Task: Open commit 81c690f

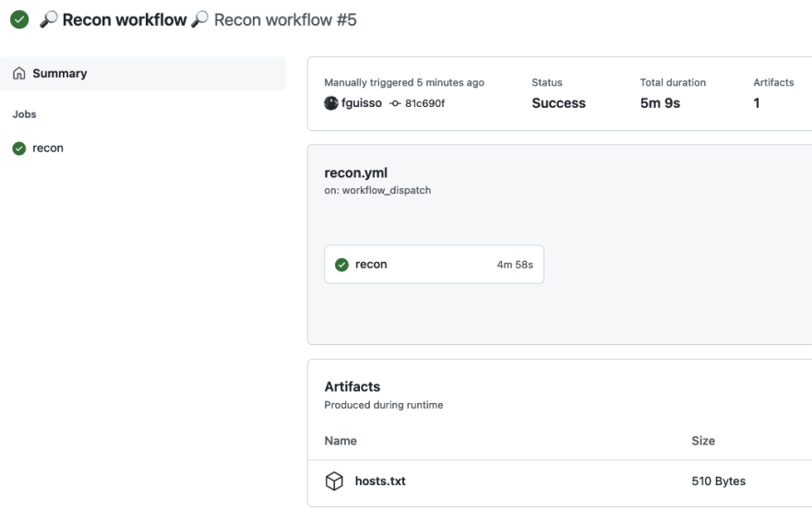Action: 424,103
